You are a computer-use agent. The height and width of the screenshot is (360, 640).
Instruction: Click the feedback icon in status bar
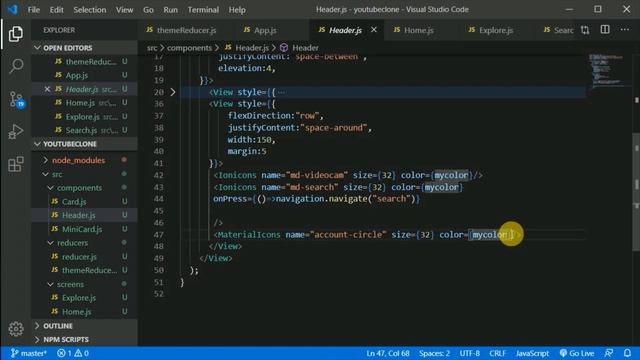pos(609,353)
